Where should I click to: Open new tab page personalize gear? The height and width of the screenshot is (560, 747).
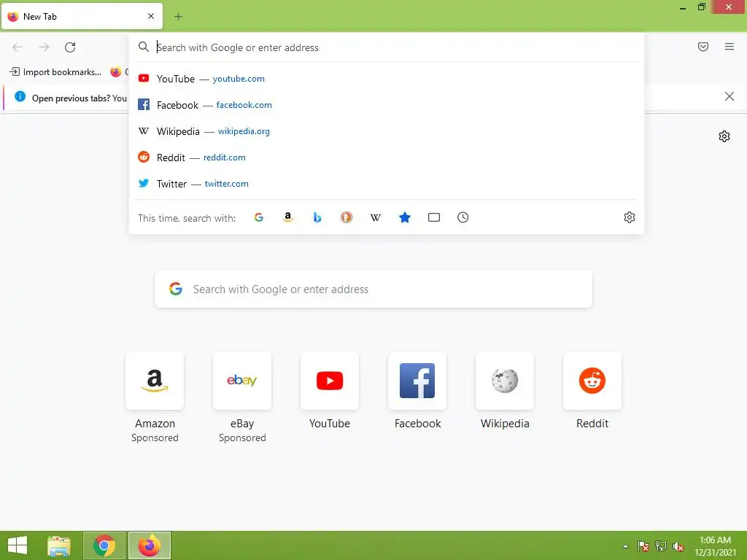(724, 136)
